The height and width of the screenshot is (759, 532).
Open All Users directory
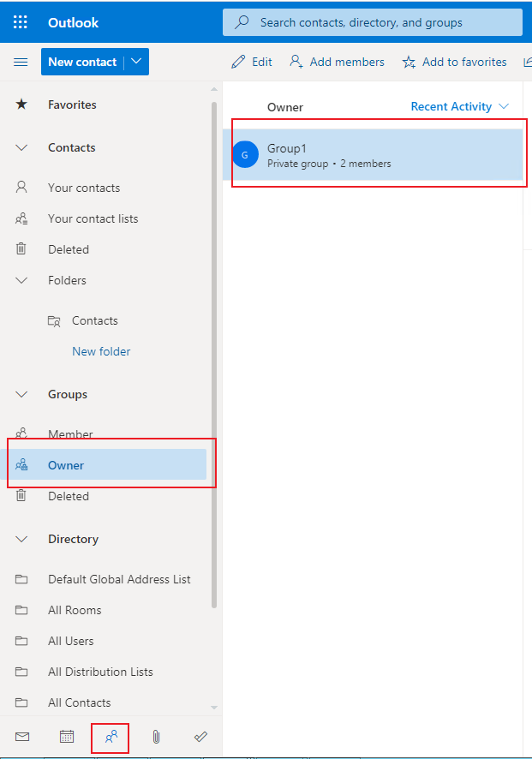[70, 642]
